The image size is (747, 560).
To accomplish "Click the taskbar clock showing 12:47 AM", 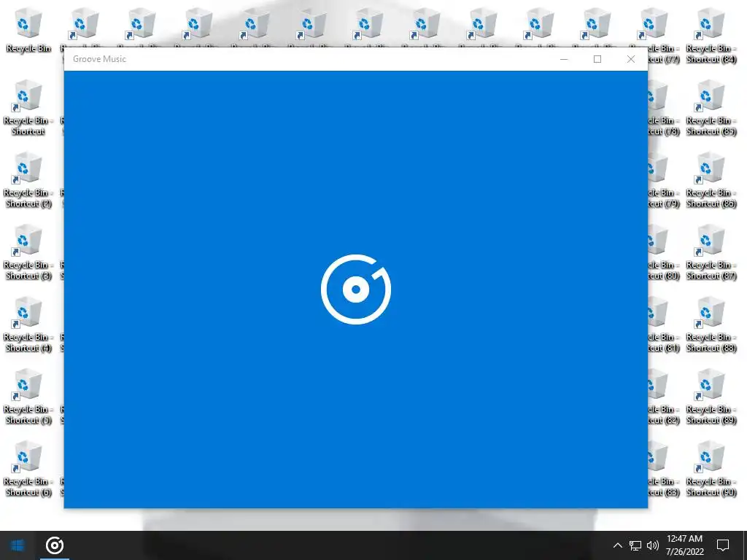I will (x=684, y=545).
